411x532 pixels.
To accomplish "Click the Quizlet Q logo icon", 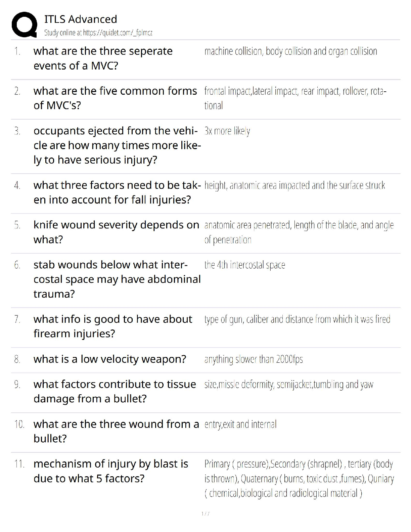I will (x=25, y=25).
